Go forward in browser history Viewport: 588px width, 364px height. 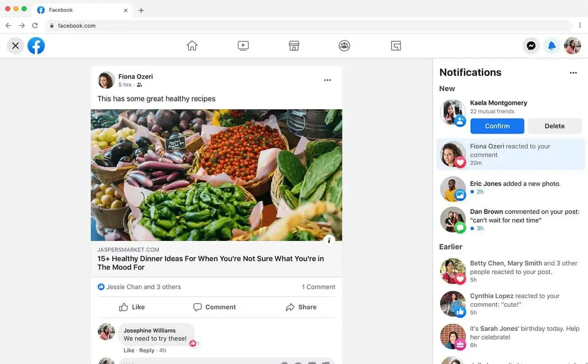[22, 26]
